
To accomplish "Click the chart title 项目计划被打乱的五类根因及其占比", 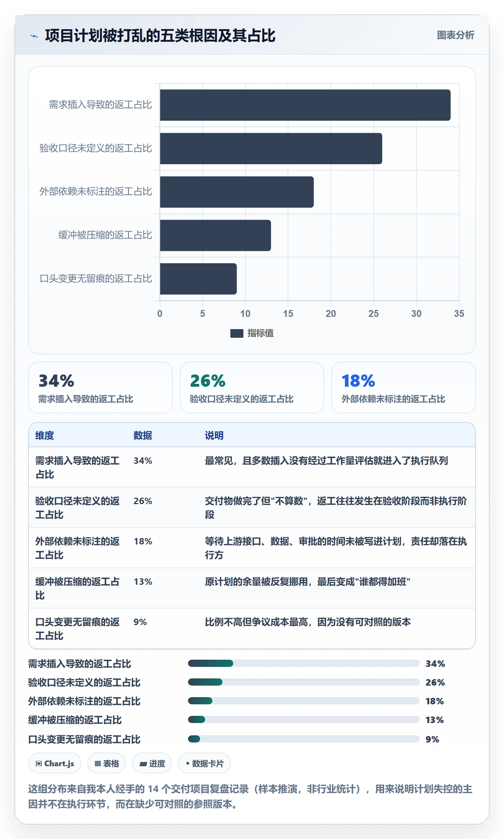I will point(160,36).
